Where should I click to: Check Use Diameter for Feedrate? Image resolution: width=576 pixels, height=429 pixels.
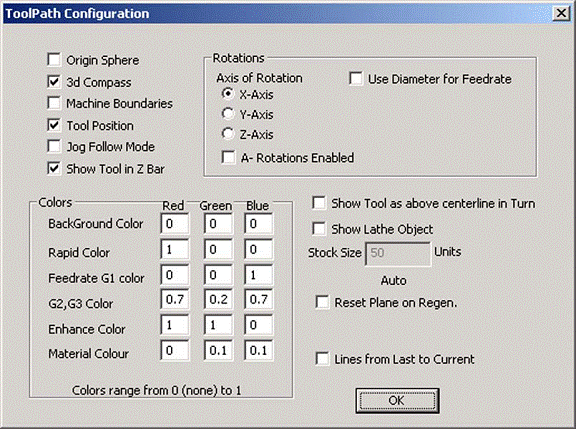pyautogui.click(x=356, y=79)
